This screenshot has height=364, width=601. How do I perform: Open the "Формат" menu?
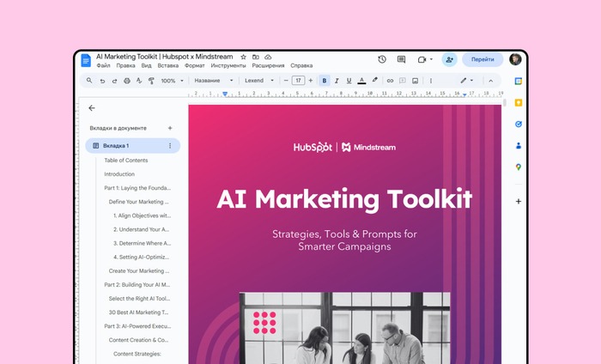(x=194, y=65)
